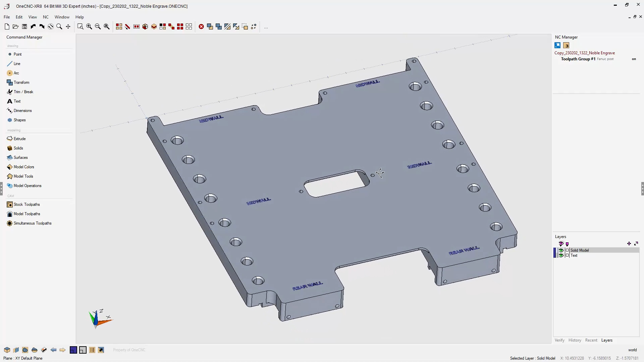The width and height of the screenshot is (644, 362).
Task: Select the Extrude modelling tool
Action: pos(19,139)
